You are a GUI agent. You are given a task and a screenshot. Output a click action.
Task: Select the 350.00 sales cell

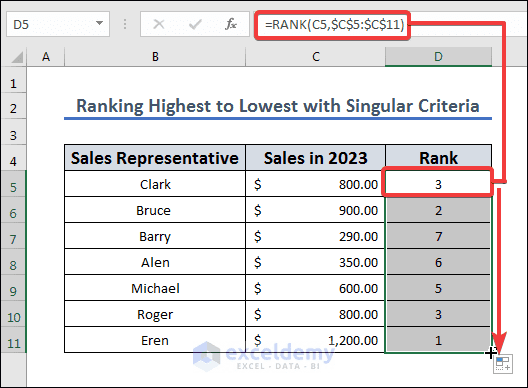click(x=316, y=262)
